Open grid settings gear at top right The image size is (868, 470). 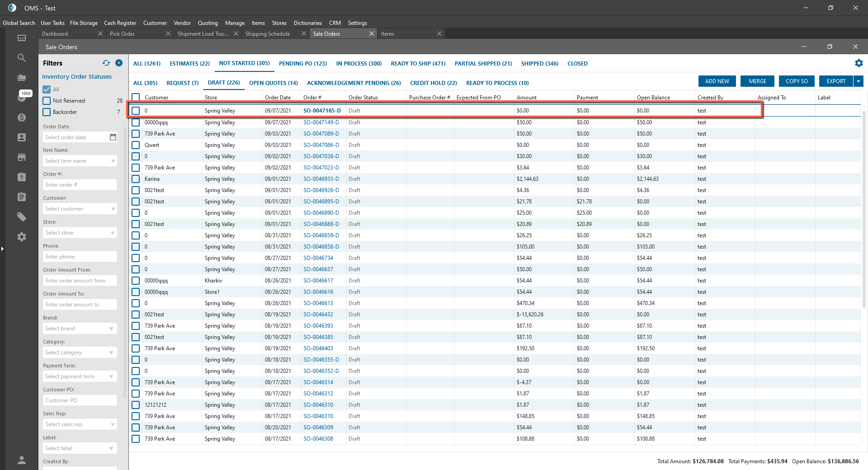[x=859, y=63]
